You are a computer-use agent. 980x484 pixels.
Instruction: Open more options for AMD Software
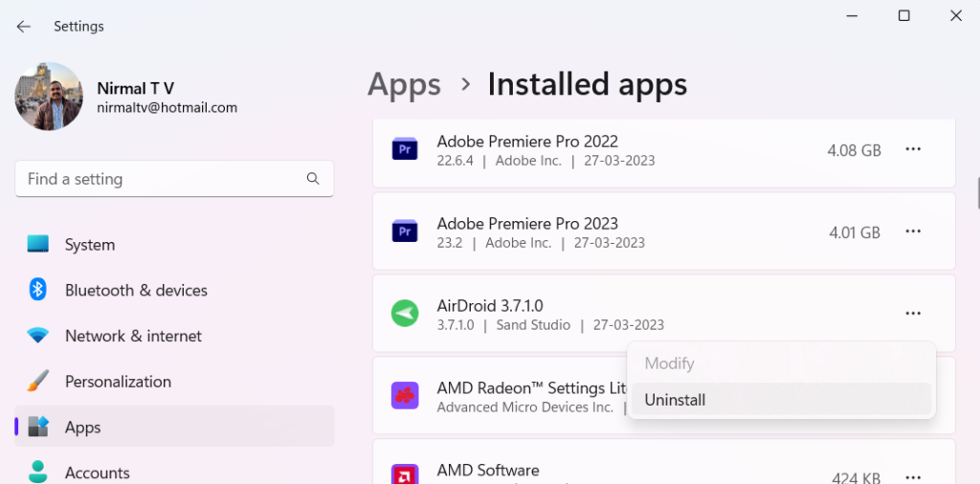[913, 476]
